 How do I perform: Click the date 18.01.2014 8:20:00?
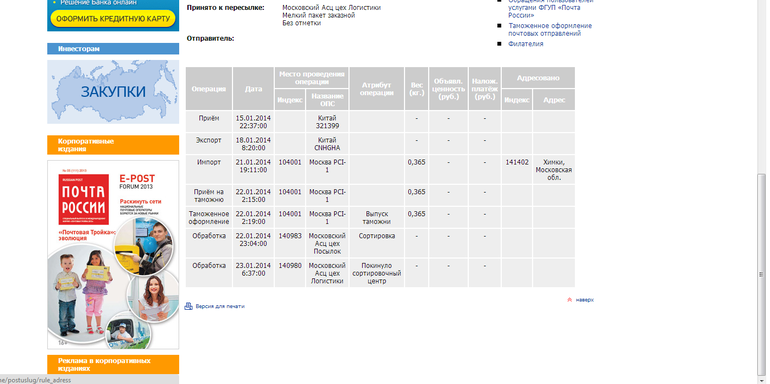pyautogui.click(x=253, y=144)
